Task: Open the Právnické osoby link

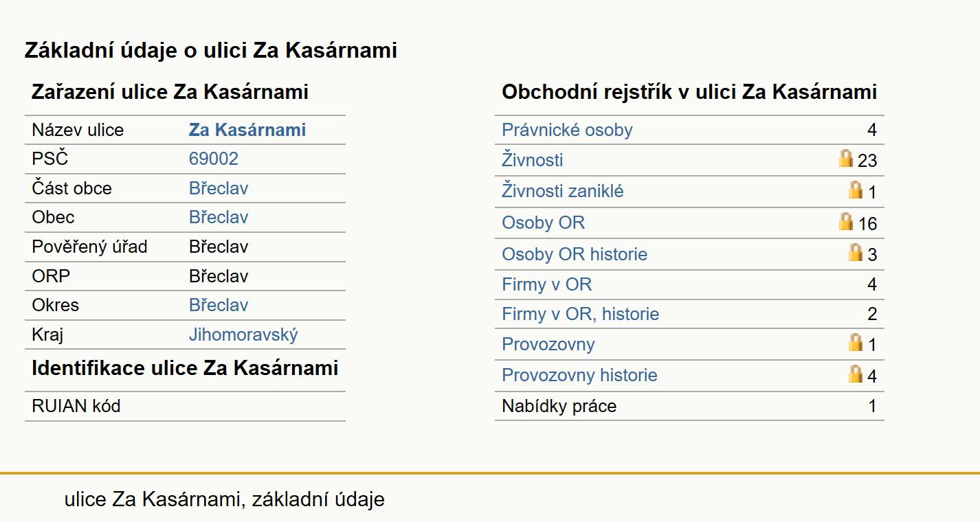Action: click(567, 130)
